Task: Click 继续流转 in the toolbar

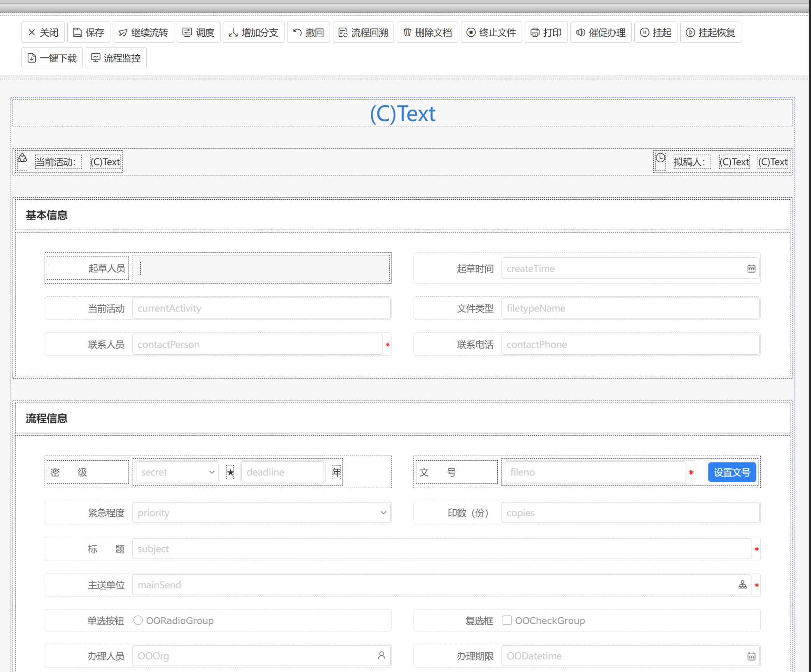Action: pyautogui.click(x=143, y=32)
